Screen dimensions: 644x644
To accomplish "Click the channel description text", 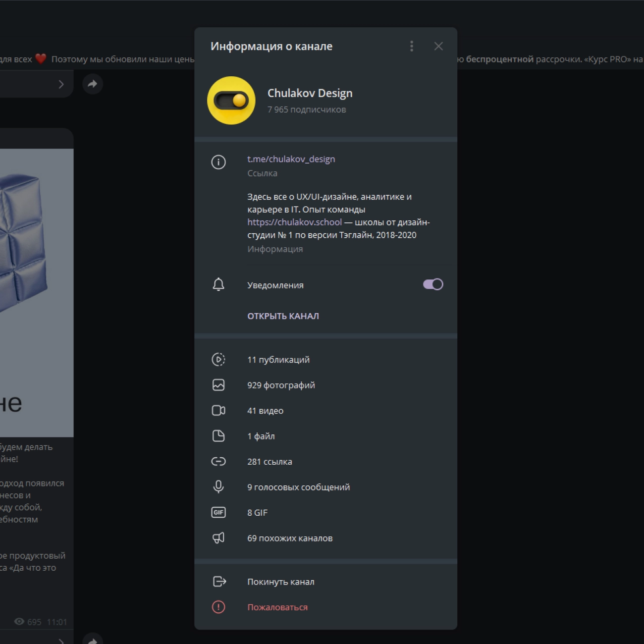I will tap(339, 216).
